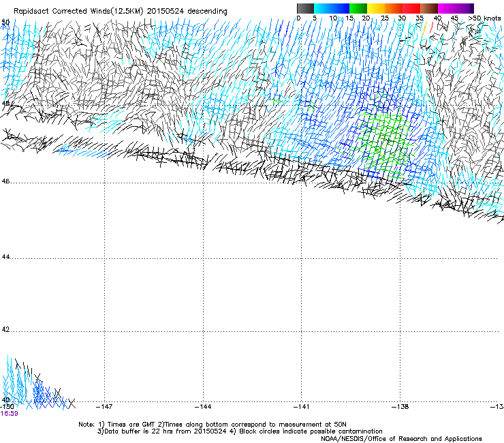
Task: Click the orange 25-30 knots legend swatch
Action: tap(394, 8)
